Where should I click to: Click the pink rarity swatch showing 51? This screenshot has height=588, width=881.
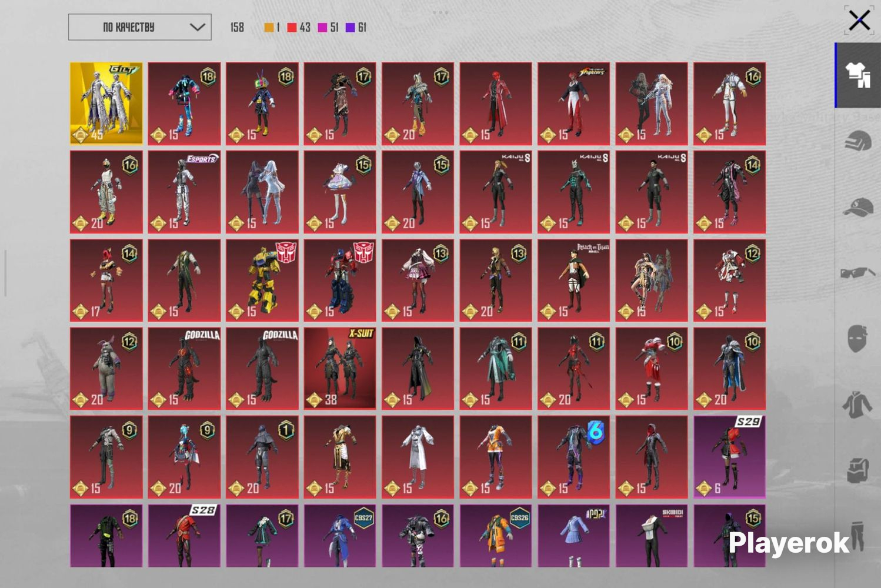322,27
